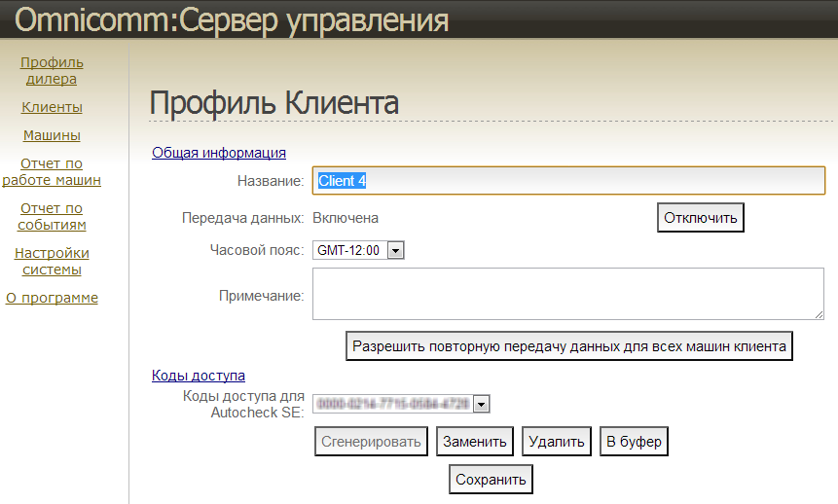Delete the access code with Удалить
The width and height of the screenshot is (838, 504).
[x=557, y=442]
